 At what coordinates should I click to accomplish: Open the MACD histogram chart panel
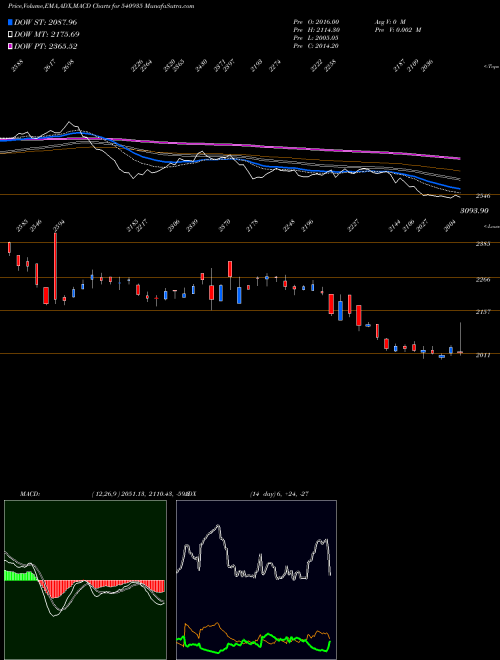pos(85,580)
